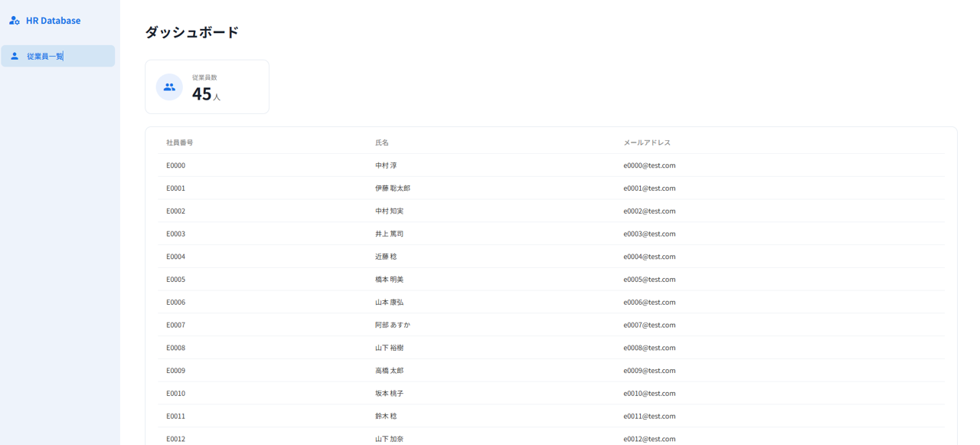Image resolution: width=980 pixels, height=445 pixels.
Task: Click the メールアドレス column header
Action: [x=647, y=142]
